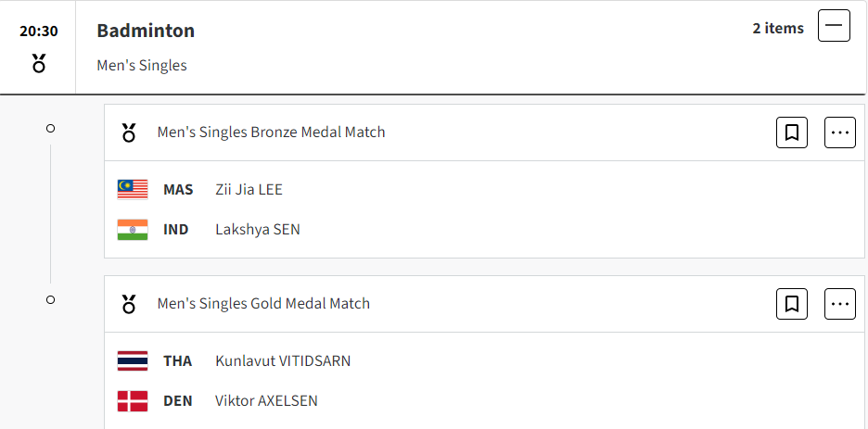
Task: Open more options for Bronze Medal Match
Action: (840, 132)
